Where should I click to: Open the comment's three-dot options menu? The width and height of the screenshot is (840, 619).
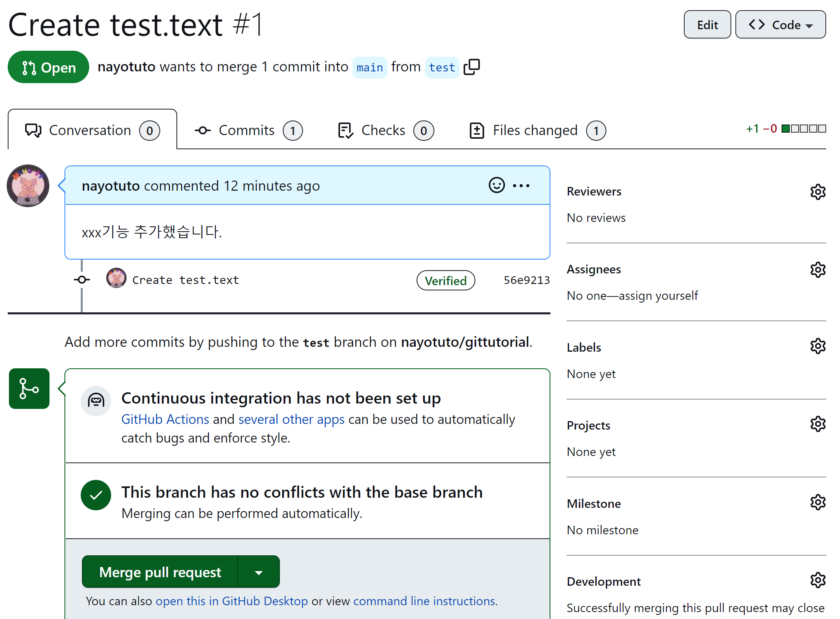click(x=521, y=186)
